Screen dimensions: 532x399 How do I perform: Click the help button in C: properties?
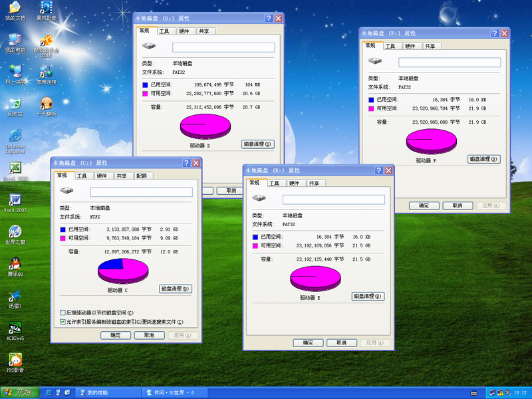186,163
